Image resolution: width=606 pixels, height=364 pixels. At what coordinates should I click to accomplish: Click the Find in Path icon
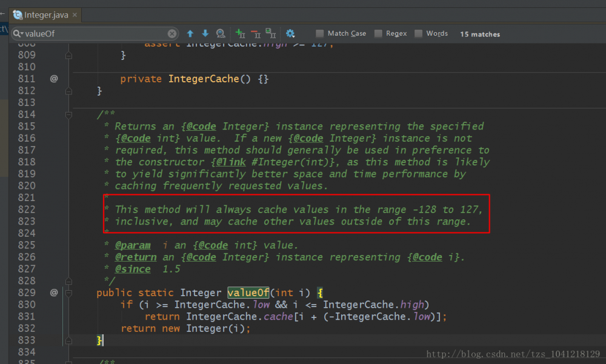point(221,34)
